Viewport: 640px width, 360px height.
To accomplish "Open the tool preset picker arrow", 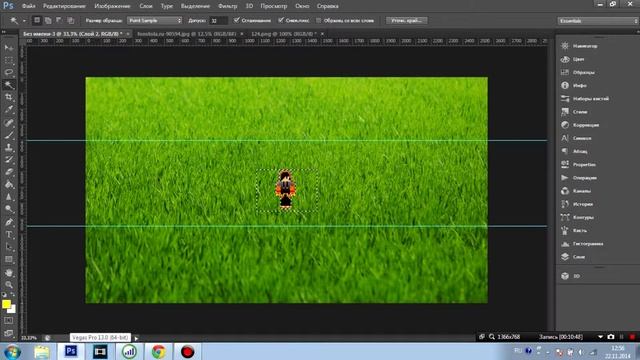I will tap(24, 20).
